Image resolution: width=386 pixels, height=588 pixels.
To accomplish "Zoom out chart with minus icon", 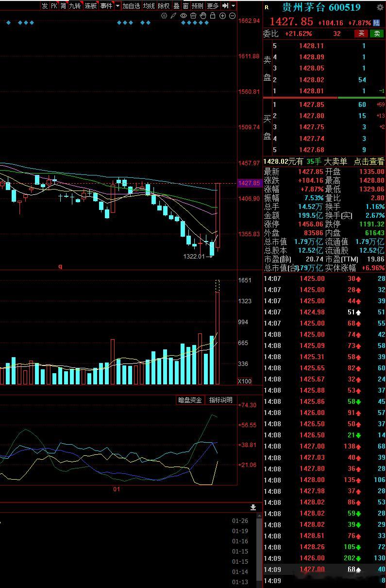I will pyautogui.click(x=232, y=16).
